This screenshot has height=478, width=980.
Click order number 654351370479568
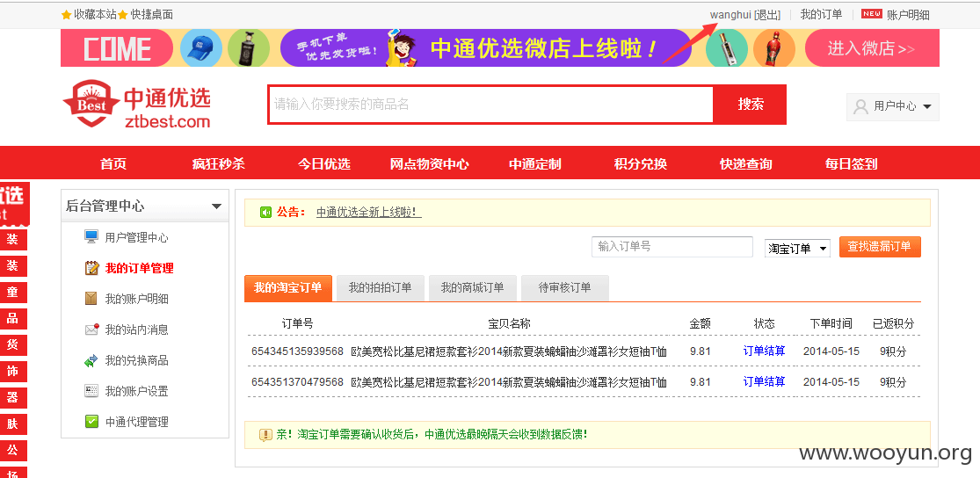pyautogui.click(x=297, y=381)
